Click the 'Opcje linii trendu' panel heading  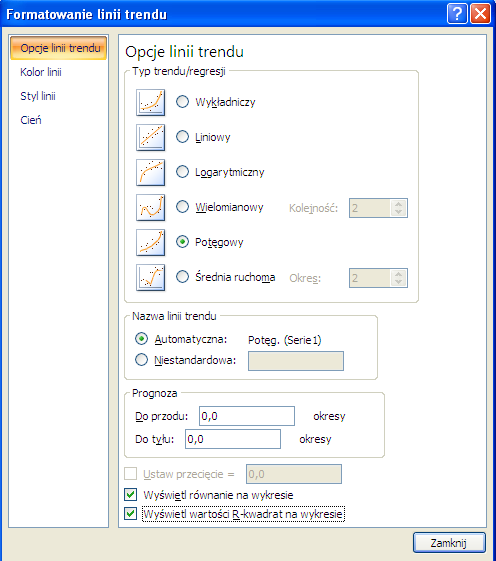click(184, 52)
